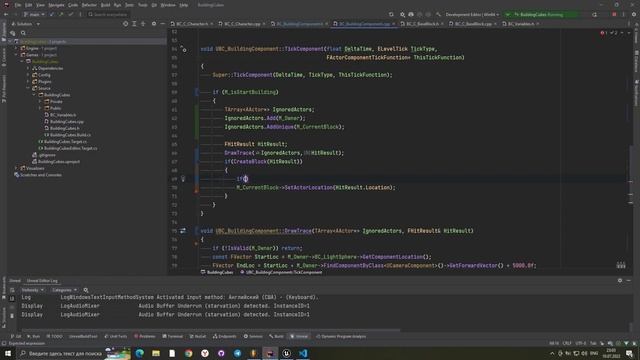Click the BuildingCubes Running Unreal status button

541,14
